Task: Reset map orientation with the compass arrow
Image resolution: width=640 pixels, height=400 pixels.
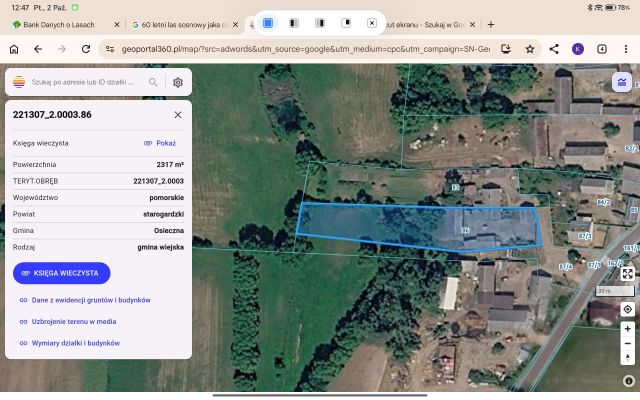Action: click(x=627, y=358)
